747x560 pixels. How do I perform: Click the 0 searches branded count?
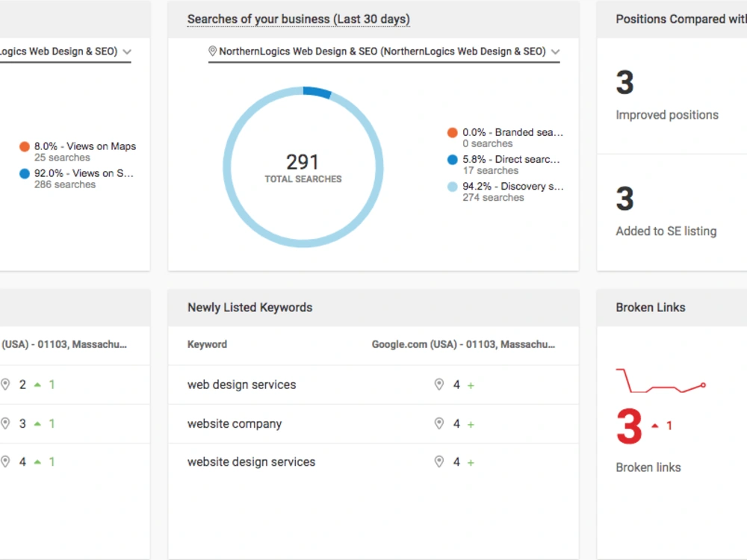pyautogui.click(x=487, y=144)
